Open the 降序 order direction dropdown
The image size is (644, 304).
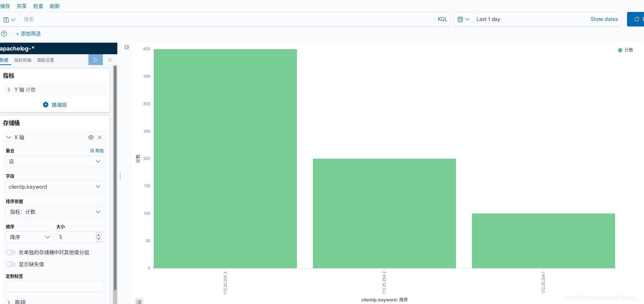30,237
